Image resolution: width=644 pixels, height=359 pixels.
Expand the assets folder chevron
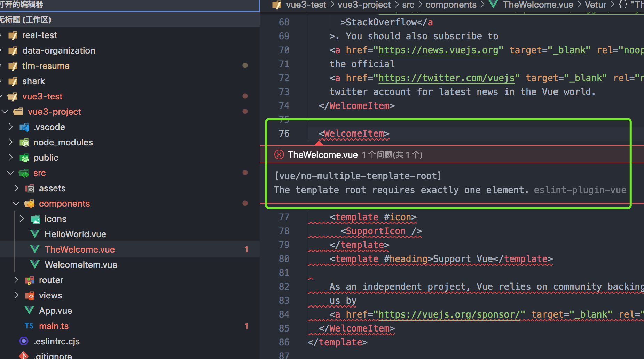pos(16,188)
